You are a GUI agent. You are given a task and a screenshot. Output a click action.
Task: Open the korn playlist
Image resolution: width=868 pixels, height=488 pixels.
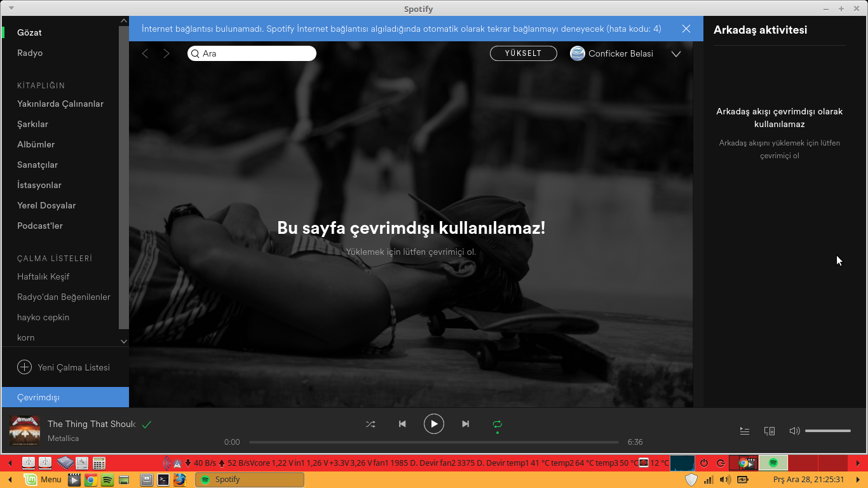(x=26, y=337)
